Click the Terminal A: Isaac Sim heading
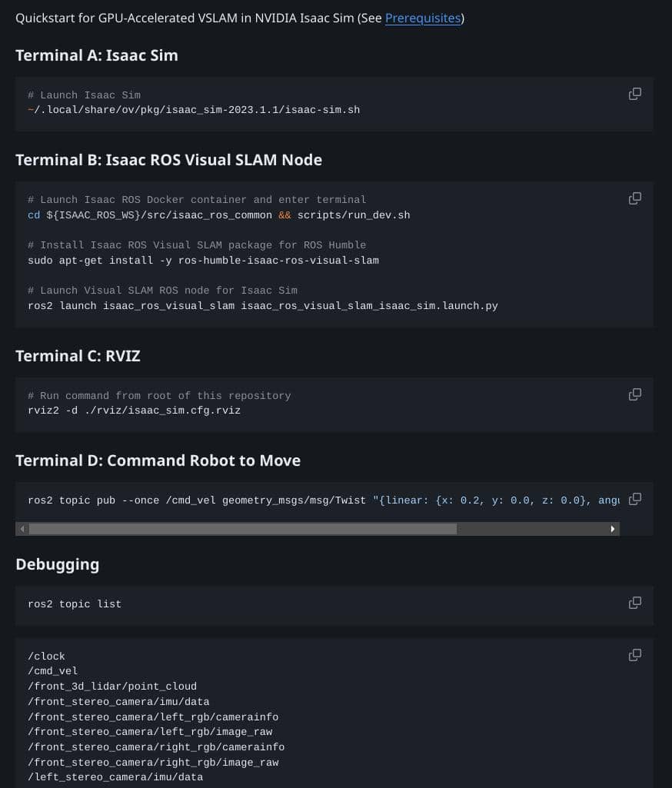The height and width of the screenshot is (788, 672). pyautogui.click(x=97, y=55)
